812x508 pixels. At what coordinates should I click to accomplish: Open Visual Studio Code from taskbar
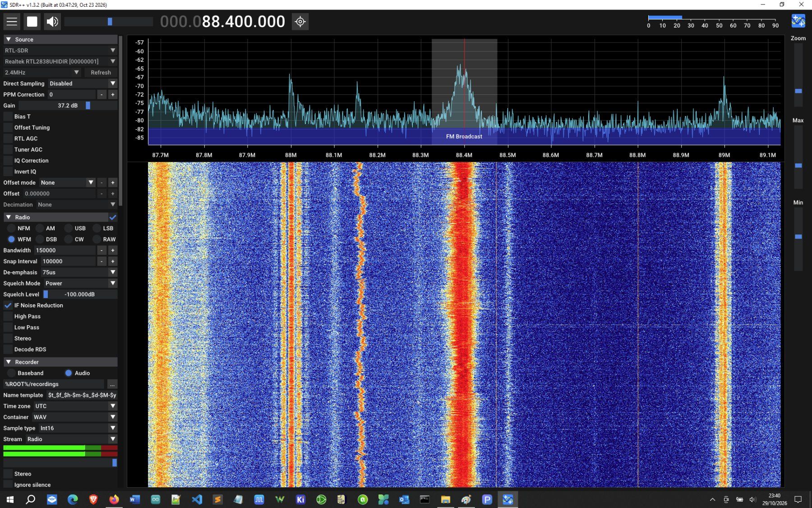tap(197, 499)
